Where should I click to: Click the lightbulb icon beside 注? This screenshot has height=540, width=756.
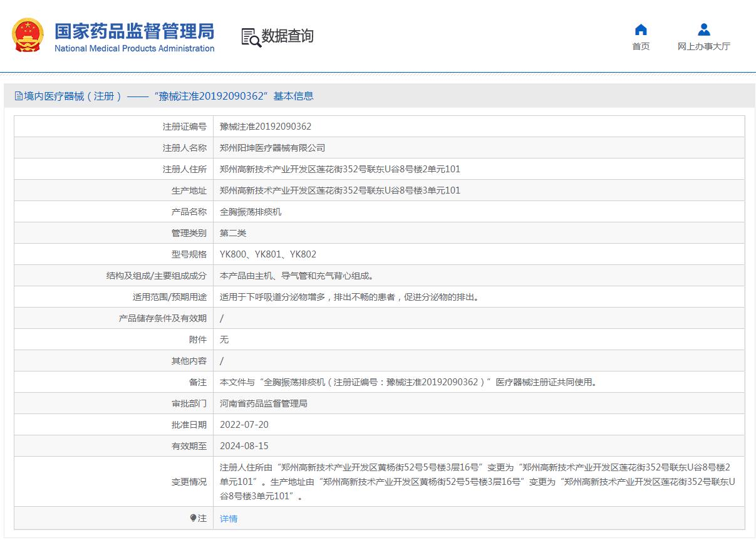193,518
